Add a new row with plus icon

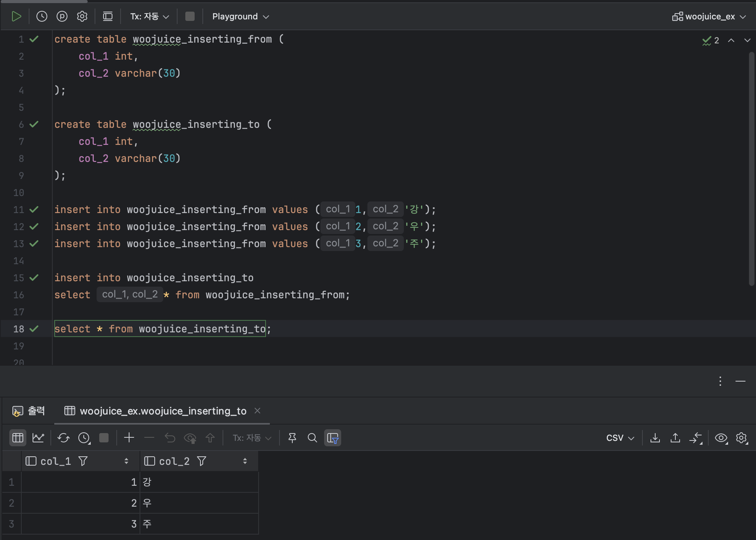pyautogui.click(x=129, y=438)
